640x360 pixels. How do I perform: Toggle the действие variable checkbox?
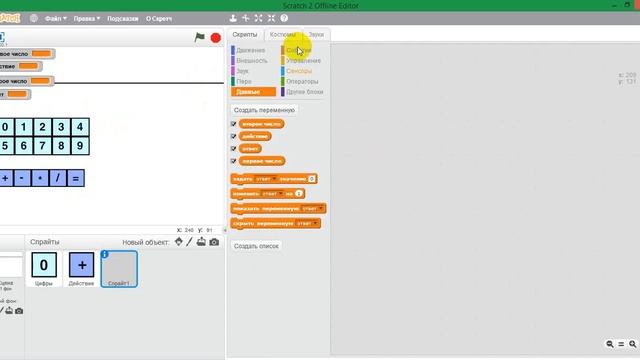point(233,136)
